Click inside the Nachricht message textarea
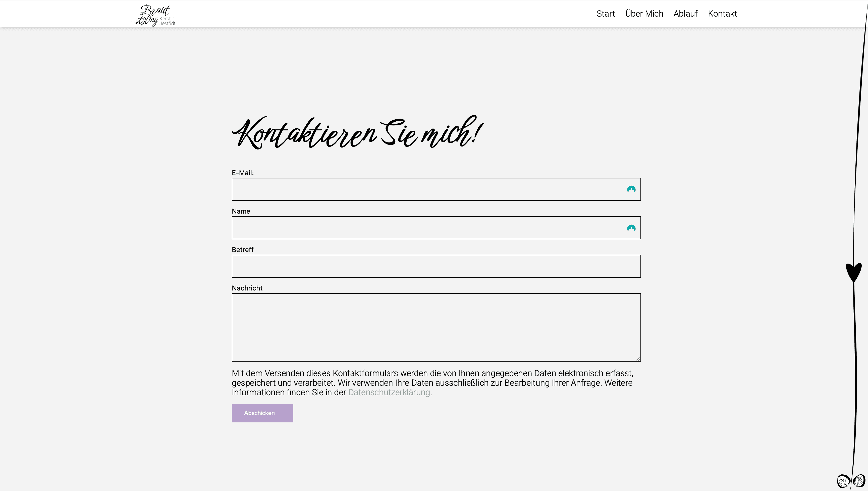The image size is (868, 491). click(x=436, y=327)
